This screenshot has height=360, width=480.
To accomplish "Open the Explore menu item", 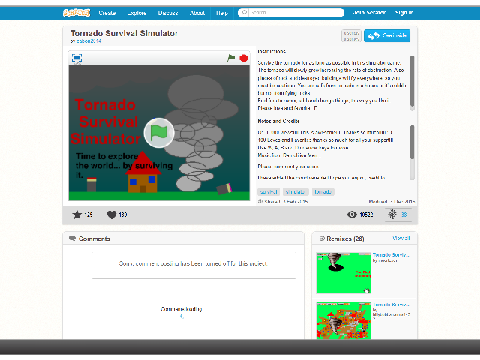I will coord(137,13).
